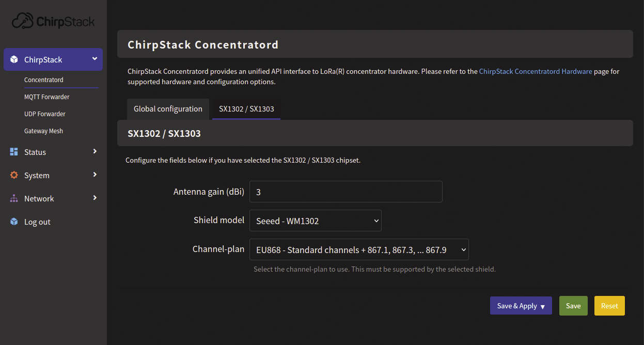This screenshot has width=644, height=345.
Task: Open the Save & Apply dropdown arrow
Action: [543, 306]
